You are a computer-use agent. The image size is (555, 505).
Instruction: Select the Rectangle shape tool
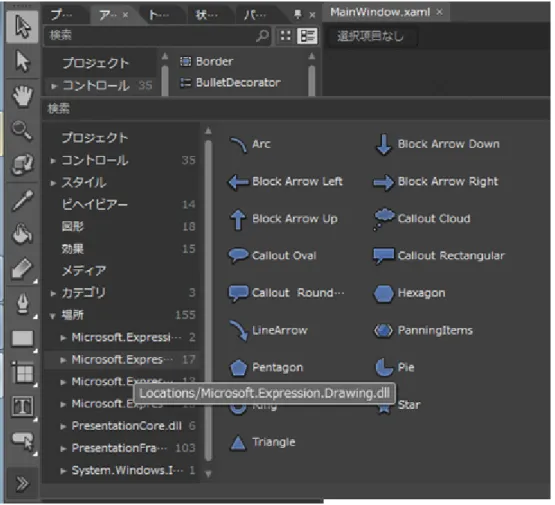22,338
